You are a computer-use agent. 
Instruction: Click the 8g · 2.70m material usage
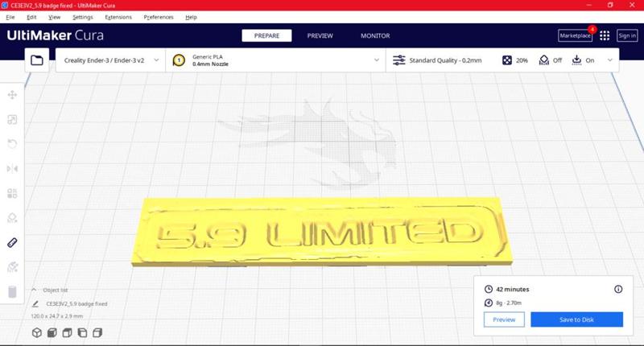tap(509, 303)
